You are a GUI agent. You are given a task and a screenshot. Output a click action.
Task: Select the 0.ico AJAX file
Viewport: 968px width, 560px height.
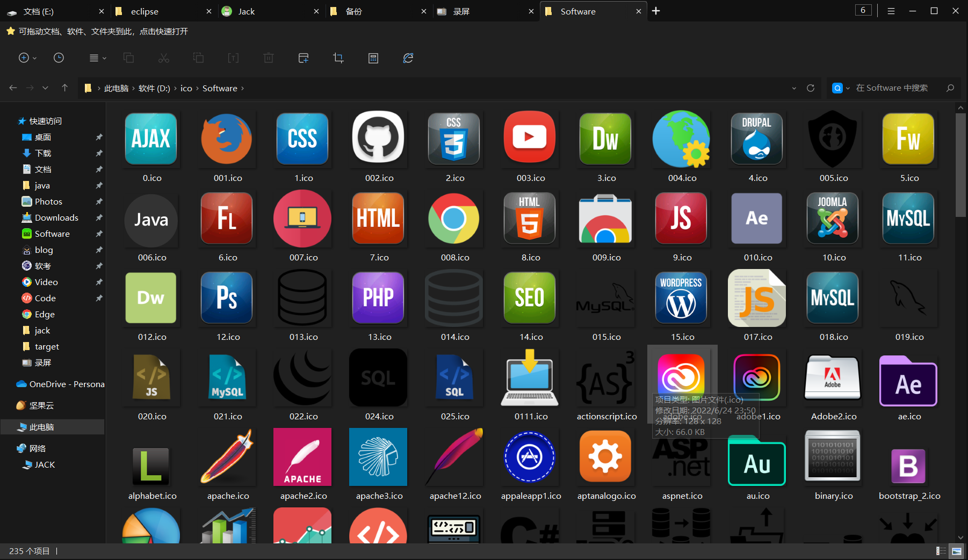coord(151,147)
